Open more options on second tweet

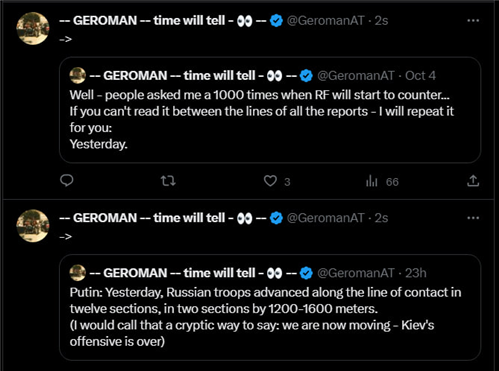point(473,218)
